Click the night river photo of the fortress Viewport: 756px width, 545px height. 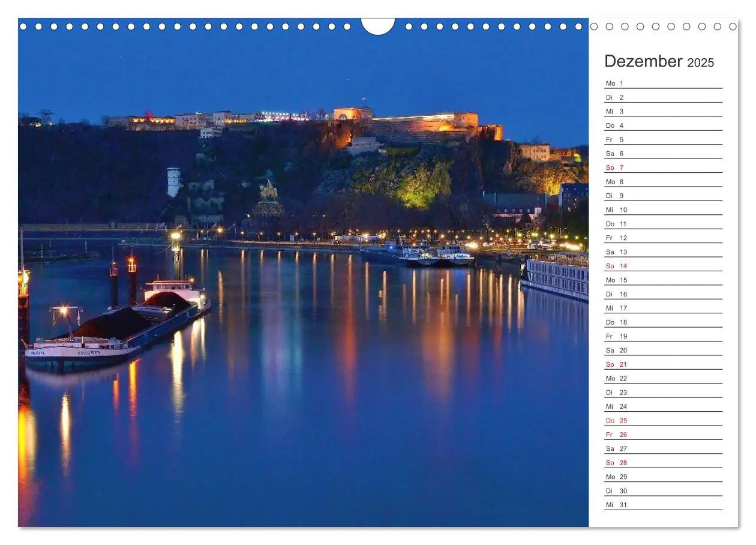tap(304, 272)
